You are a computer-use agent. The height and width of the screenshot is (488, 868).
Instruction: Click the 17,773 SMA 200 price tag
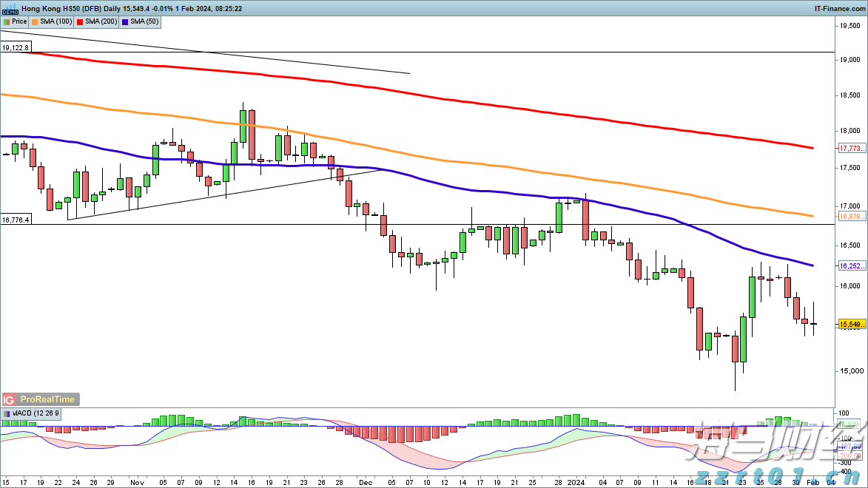[x=852, y=149]
